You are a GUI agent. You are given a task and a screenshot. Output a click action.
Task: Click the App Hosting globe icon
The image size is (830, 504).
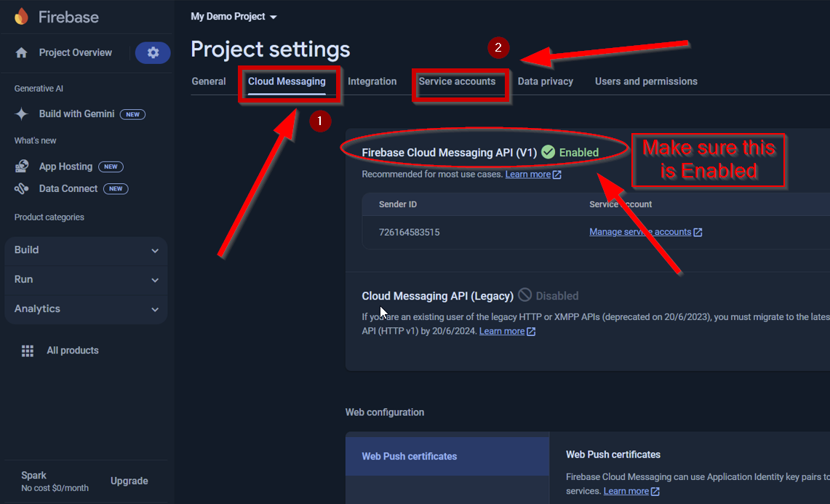point(22,167)
